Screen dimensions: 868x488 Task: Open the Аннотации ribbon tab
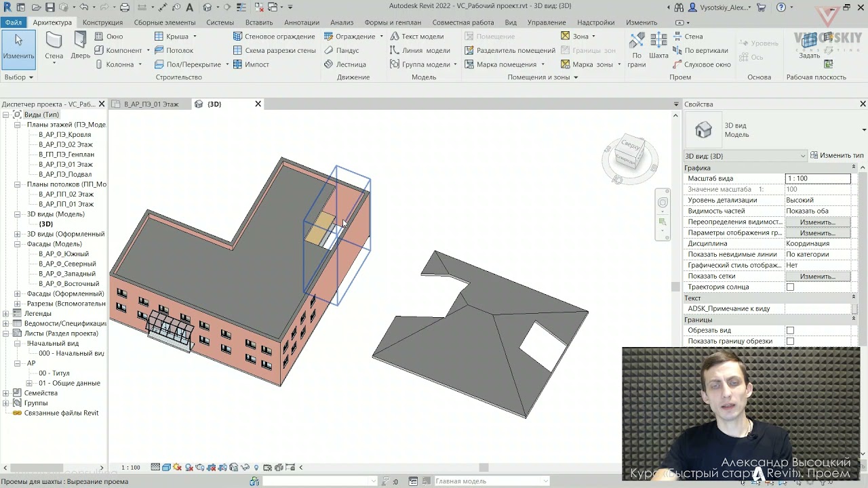click(x=302, y=22)
